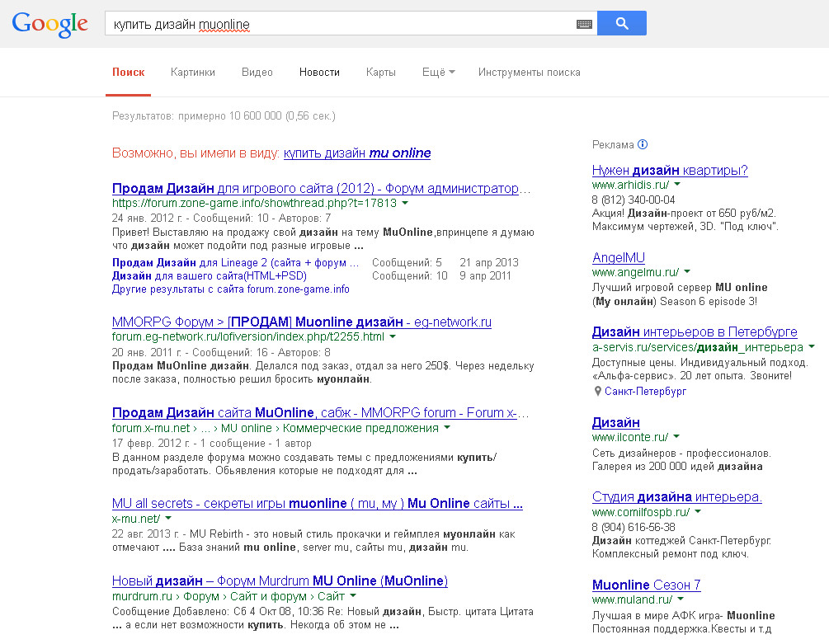Open result MU all secrets - секреты игры muonline
The height and width of the screenshot is (644, 829).
coord(318,504)
